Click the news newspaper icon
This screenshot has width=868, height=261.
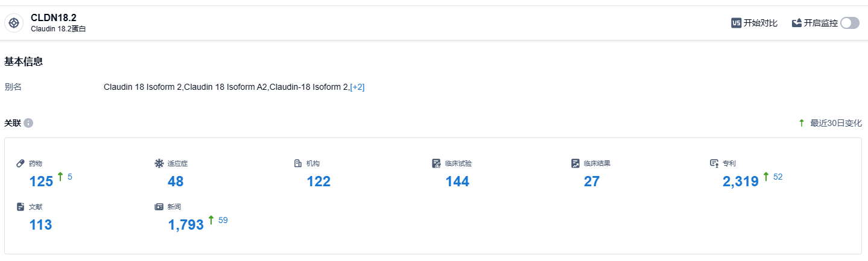pyautogui.click(x=159, y=207)
